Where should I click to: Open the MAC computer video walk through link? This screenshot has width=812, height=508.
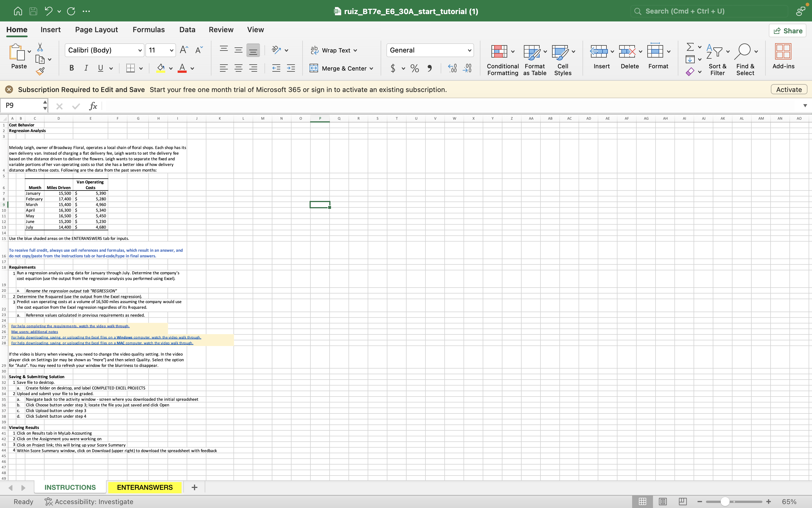(102, 343)
